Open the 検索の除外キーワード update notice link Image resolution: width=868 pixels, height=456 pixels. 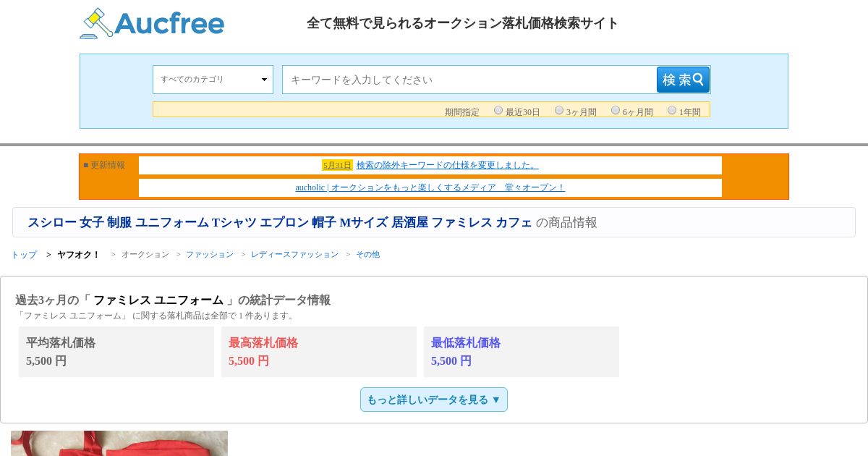447,165
